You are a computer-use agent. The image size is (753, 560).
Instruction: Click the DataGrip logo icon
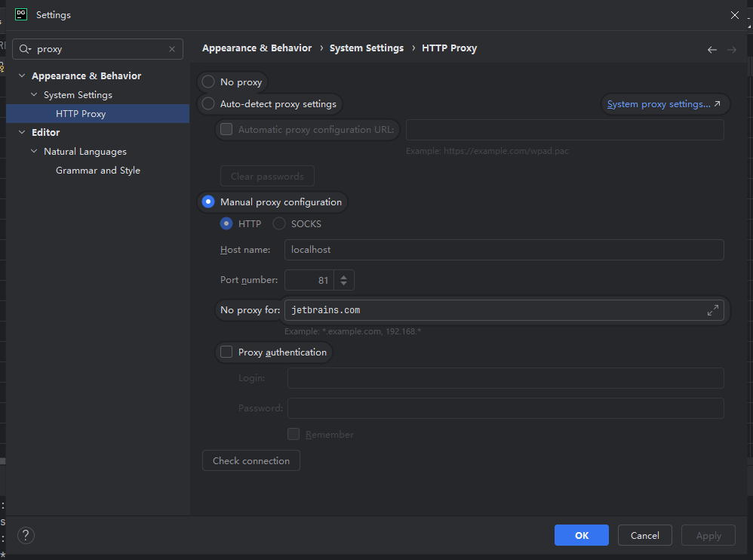pyautogui.click(x=21, y=14)
